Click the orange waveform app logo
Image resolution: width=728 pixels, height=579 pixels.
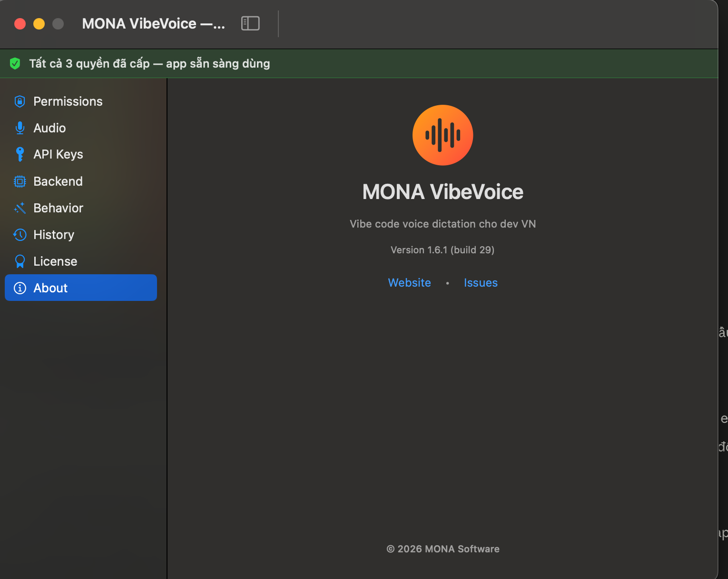pyautogui.click(x=443, y=135)
